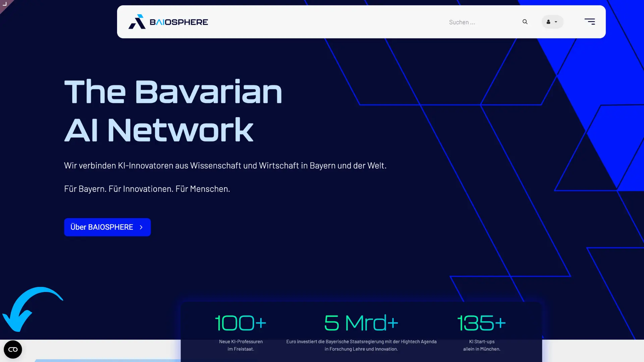Open the round accessibility glasses widget
This screenshot has width=644, height=362.
[x=13, y=349]
